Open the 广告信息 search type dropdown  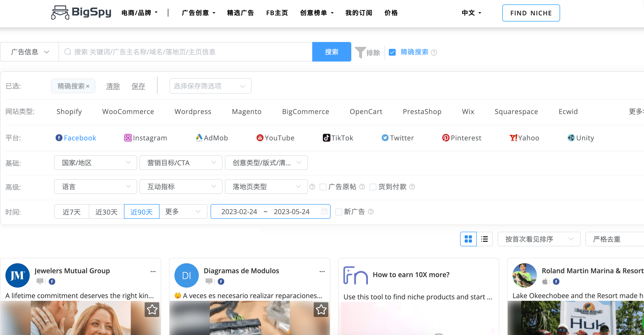point(30,52)
